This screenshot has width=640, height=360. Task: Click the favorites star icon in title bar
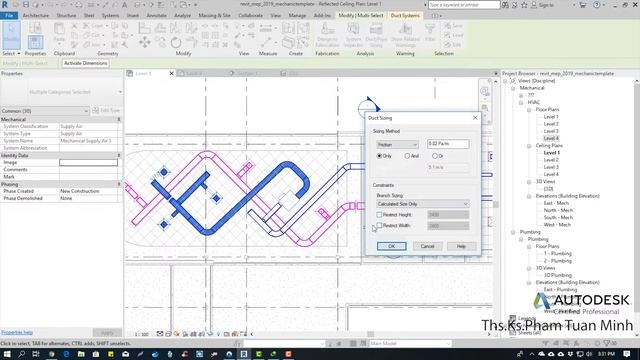pyautogui.click(x=524, y=5)
